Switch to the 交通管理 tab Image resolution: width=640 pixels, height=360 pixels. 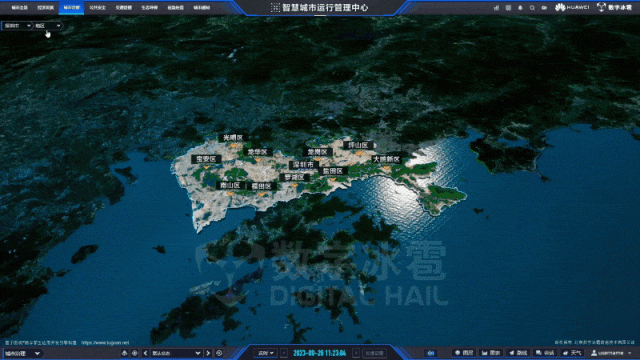tap(123, 8)
